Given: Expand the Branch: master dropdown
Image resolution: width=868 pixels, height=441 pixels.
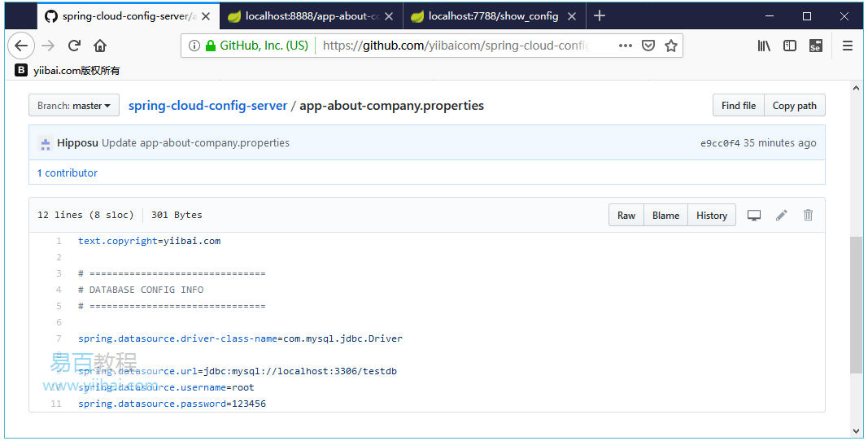Looking at the screenshot, I should 74,106.
